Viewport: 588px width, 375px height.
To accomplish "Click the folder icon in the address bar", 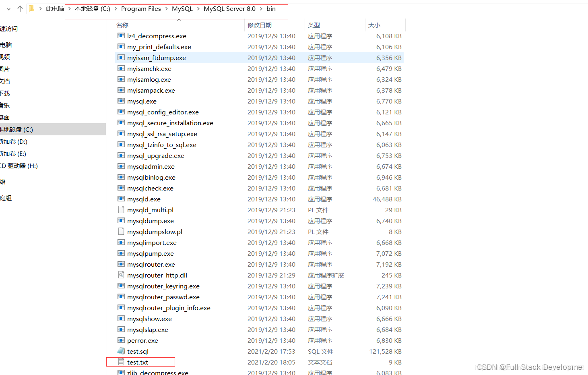I will [31, 8].
